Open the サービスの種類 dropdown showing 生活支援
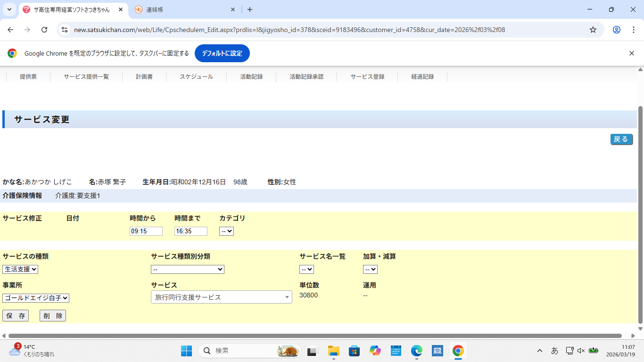Screen dimensions: 644x362 (x=20, y=270)
